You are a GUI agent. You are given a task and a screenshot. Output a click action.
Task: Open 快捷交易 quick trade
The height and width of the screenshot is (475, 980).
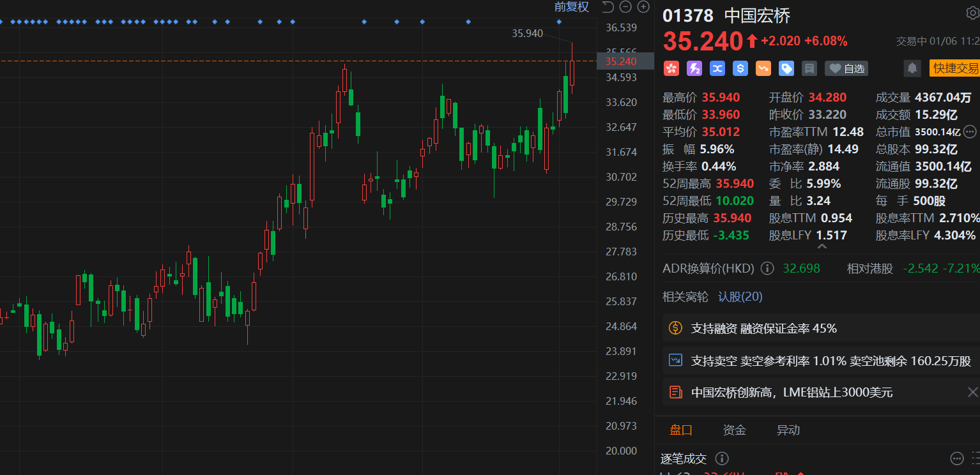[x=954, y=68]
